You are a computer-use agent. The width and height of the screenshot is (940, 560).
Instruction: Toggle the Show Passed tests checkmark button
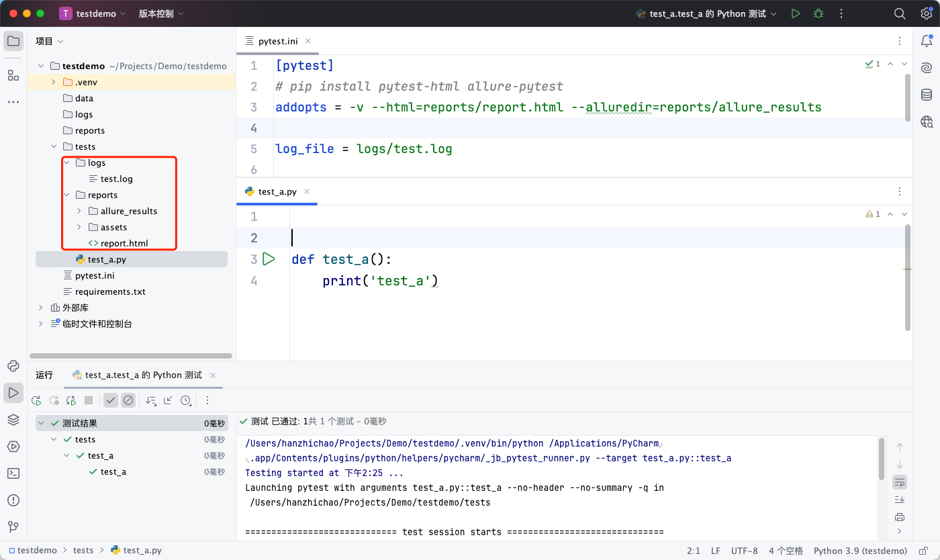[x=111, y=400]
